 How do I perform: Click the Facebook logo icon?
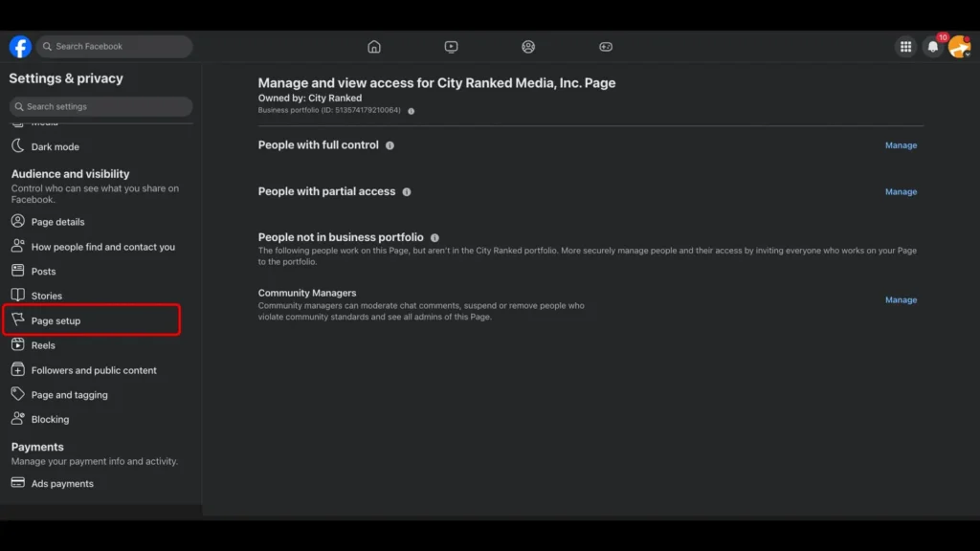[20, 47]
